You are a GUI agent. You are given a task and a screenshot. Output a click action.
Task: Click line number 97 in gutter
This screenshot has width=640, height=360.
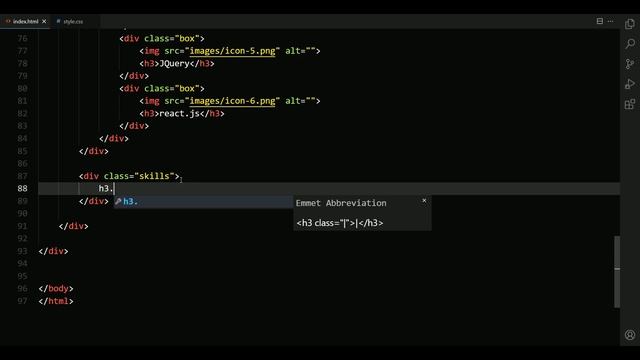click(22, 301)
